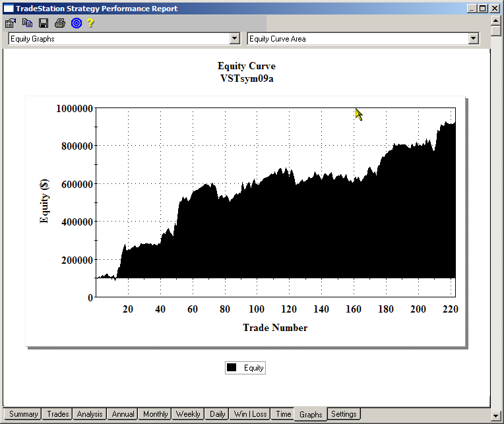Click the Graphs tab

311,414
